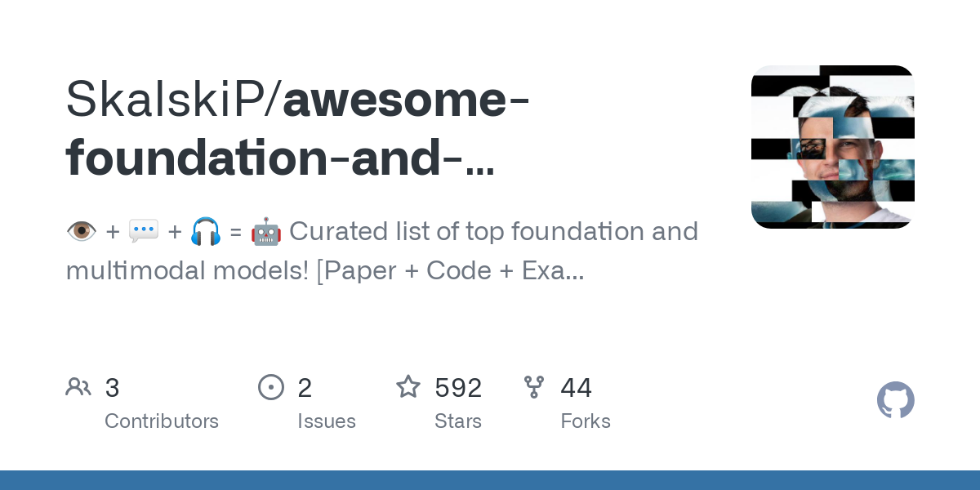The width and height of the screenshot is (980, 490).
Task: Select the Forks label
Action: tap(586, 421)
